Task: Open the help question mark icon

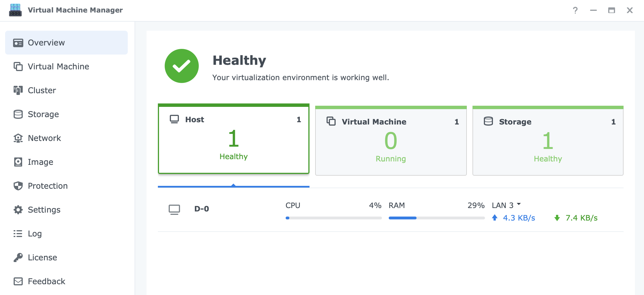Action: pos(575,11)
